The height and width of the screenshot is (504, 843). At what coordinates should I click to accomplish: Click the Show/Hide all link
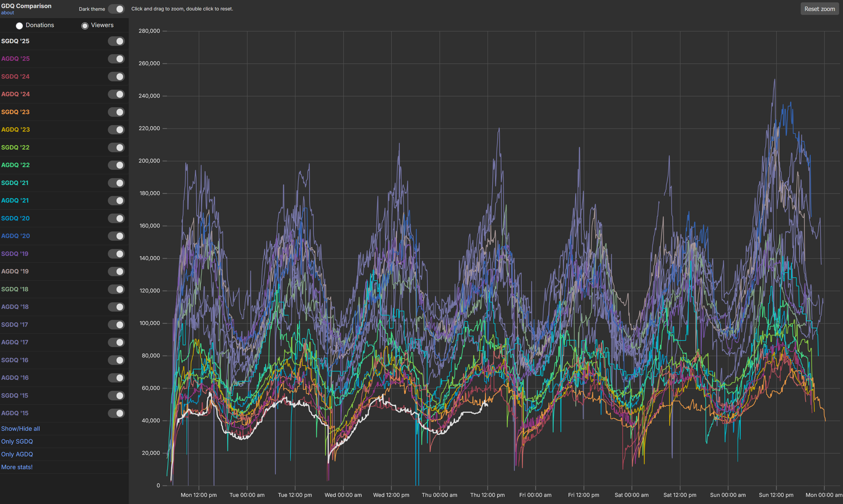[x=20, y=429]
